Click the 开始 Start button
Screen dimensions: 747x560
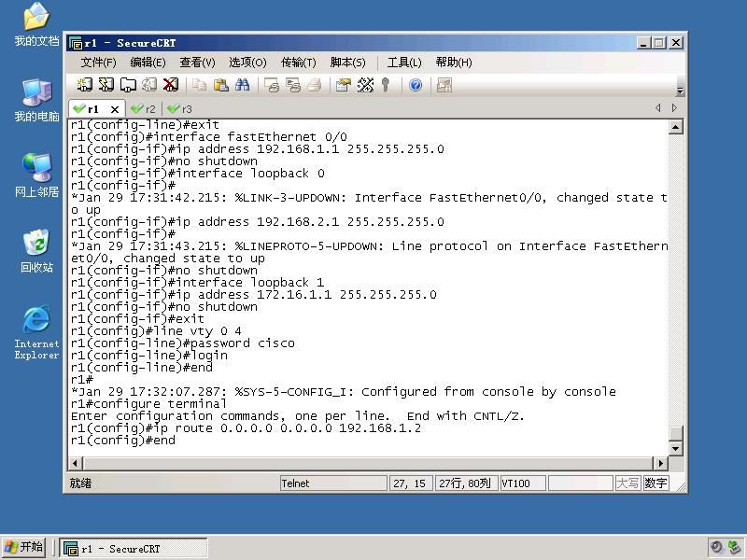[x=24, y=548]
